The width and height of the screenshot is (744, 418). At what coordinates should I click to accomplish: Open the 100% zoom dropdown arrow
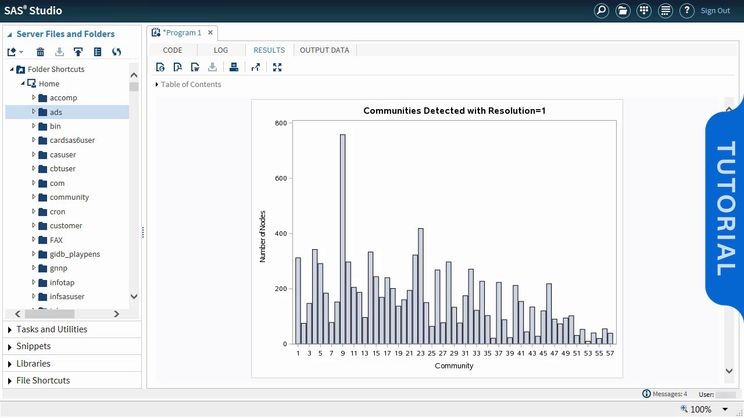tap(725, 409)
